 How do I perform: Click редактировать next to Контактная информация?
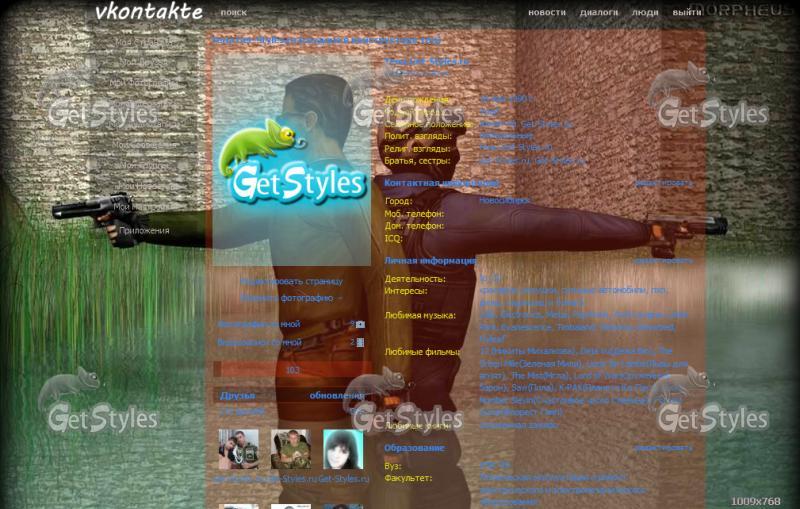tap(663, 183)
